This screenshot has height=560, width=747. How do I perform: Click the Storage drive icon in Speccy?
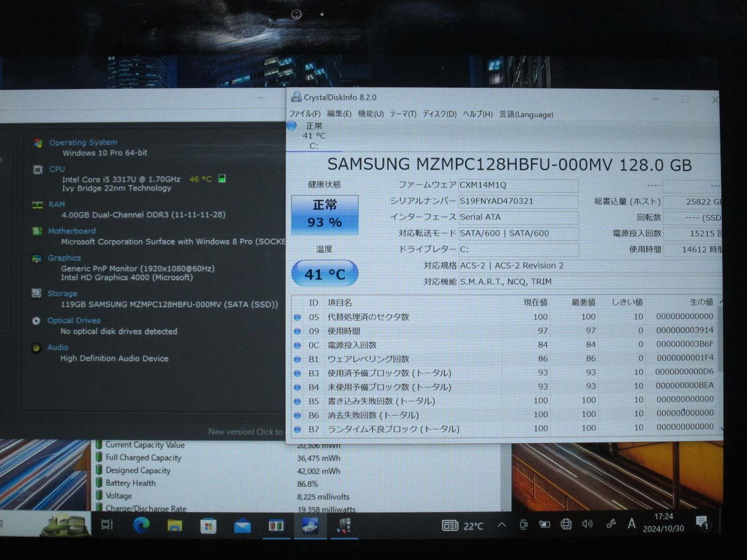point(36,294)
